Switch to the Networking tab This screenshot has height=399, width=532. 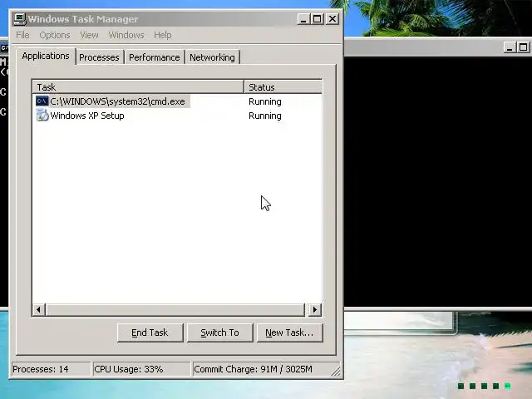213,57
